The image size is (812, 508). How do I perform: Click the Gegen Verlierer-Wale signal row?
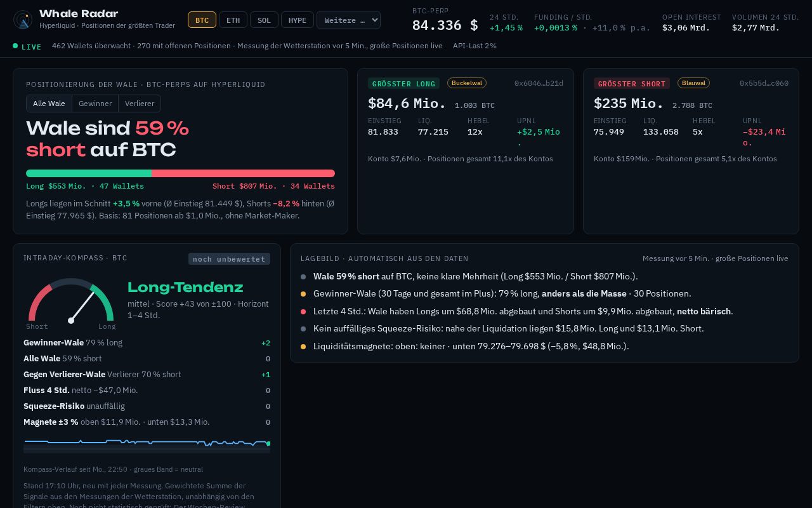(147, 375)
